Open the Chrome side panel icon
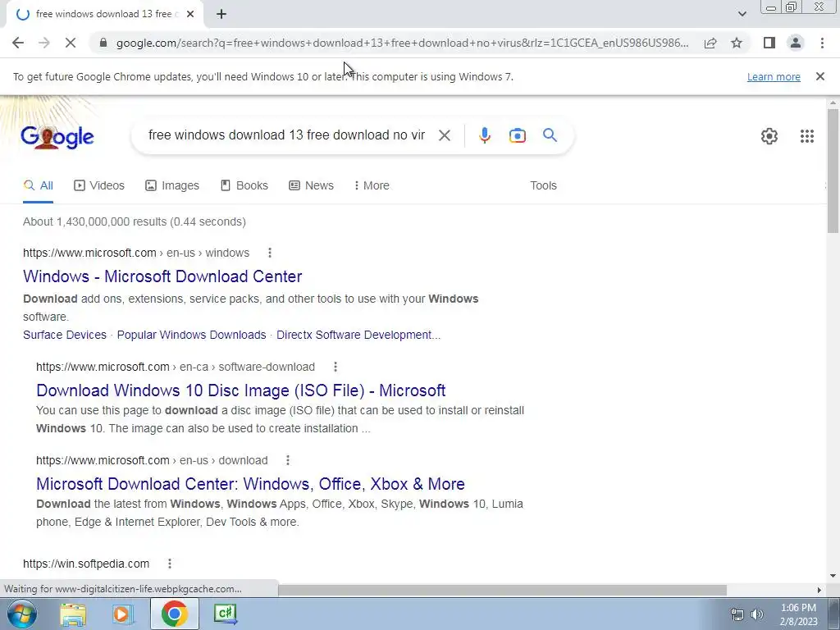Viewport: 840px width, 630px height. click(x=769, y=43)
